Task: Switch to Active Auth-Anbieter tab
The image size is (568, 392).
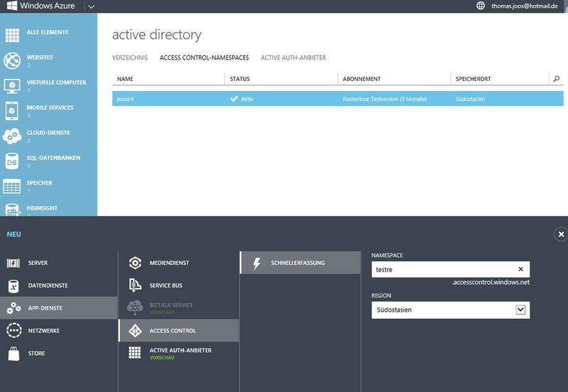Action: coord(293,58)
